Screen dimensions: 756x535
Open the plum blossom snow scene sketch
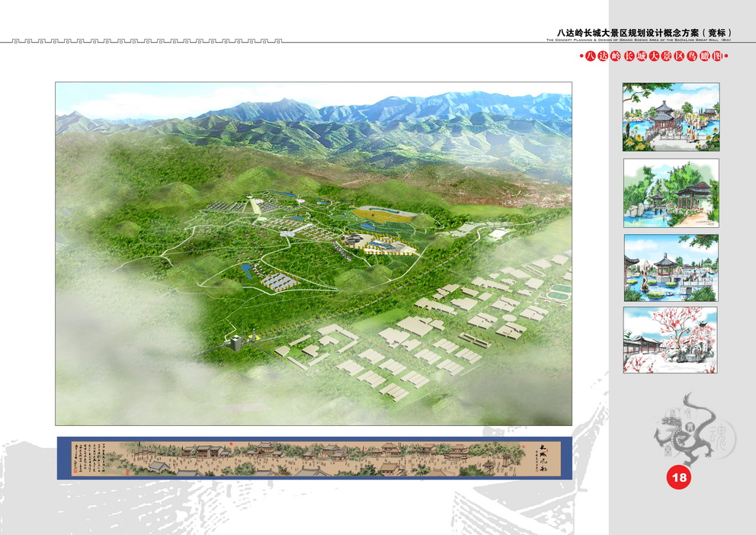tap(671, 340)
